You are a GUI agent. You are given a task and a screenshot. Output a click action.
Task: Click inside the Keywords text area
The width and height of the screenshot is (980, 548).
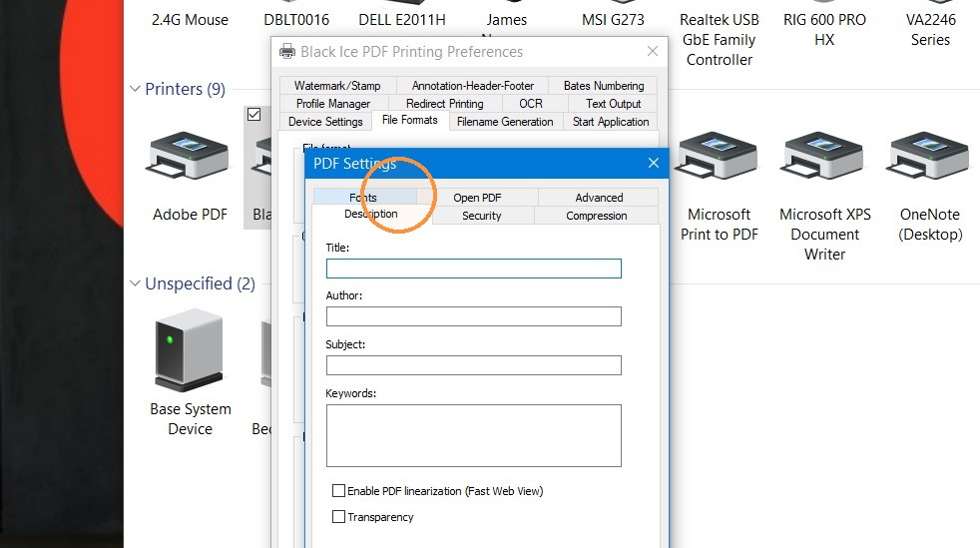[x=474, y=435]
